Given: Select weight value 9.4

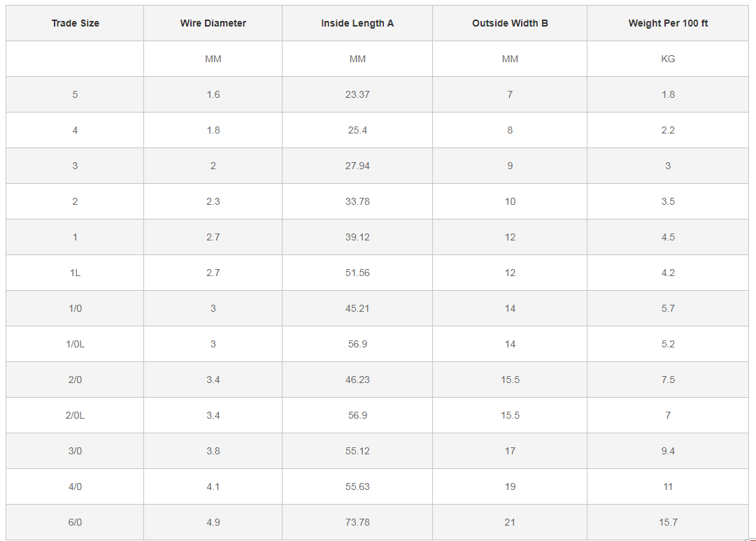Looking at the screenshot, I should click(x=668, y=451).
